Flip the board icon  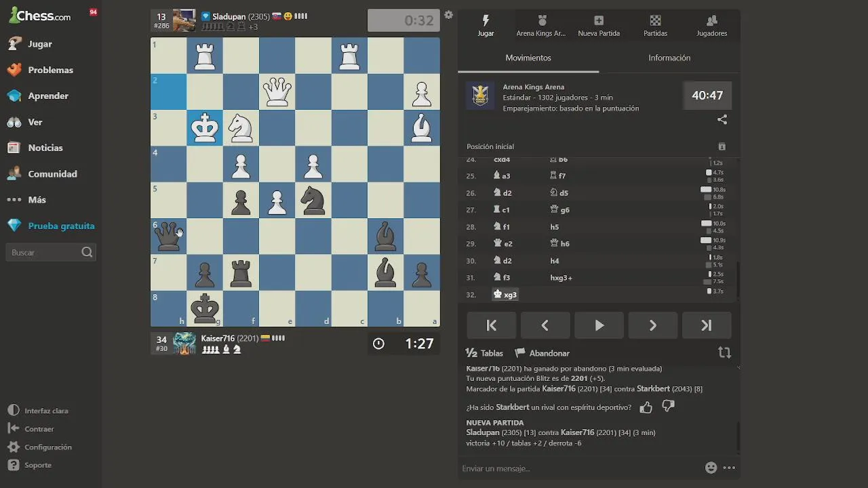click(x=724, y=352)
